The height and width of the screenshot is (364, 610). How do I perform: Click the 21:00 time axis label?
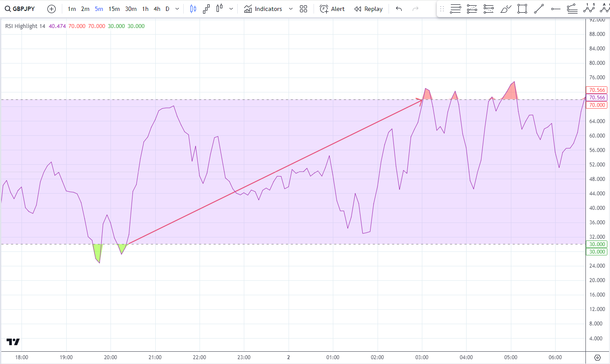155,357
